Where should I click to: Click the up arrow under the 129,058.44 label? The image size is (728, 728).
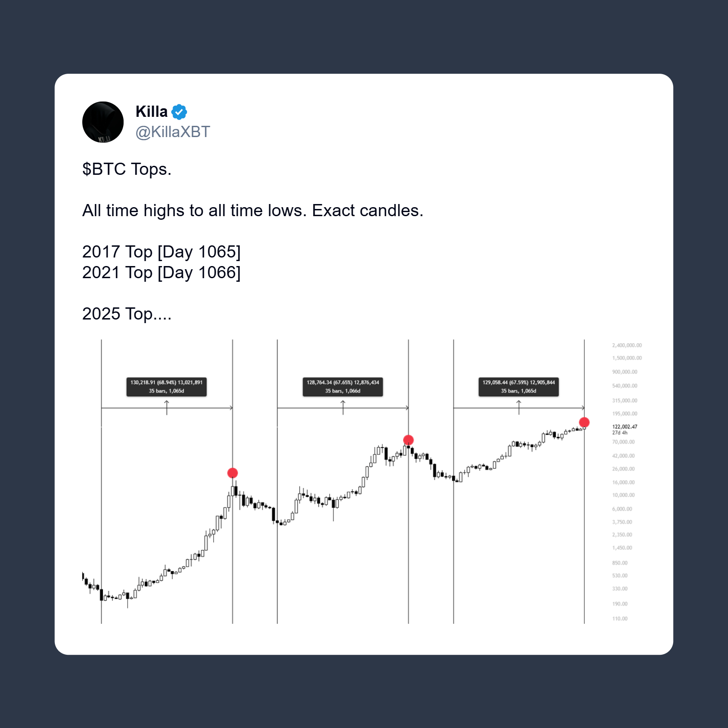pos(519,407)
